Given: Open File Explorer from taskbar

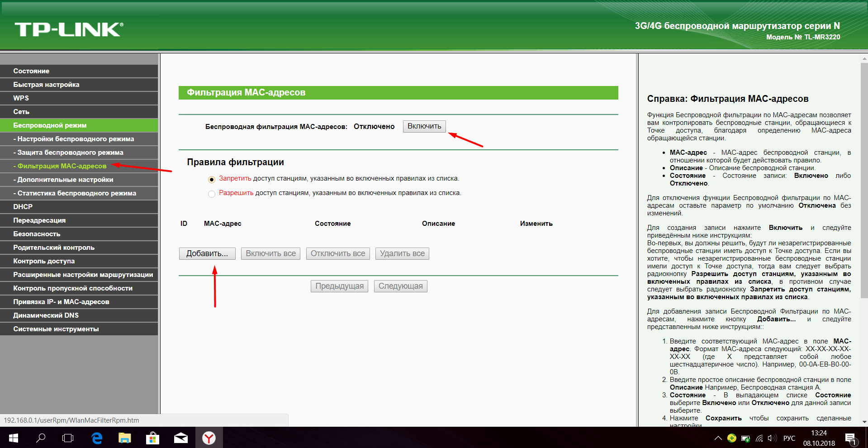Looking at the screenshot, I should click(125, 438).
